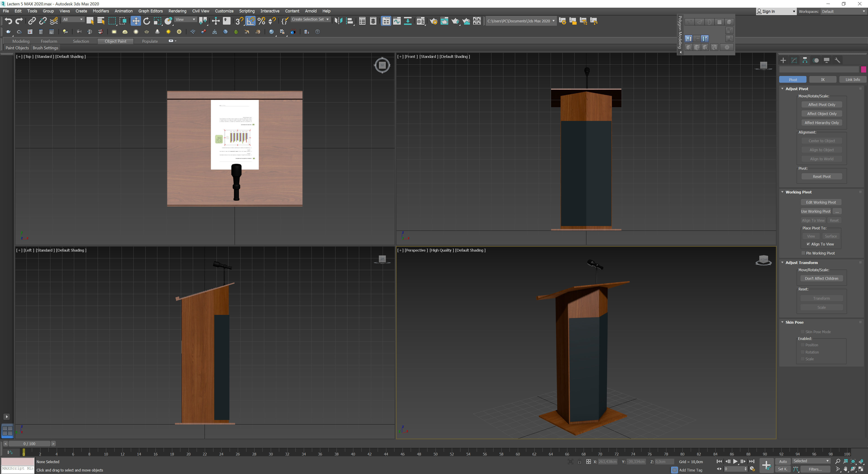The width and height of the screenshot is (868, 474).
Task: Open Select by Name list icon
Action: click(x=101, y=21)
